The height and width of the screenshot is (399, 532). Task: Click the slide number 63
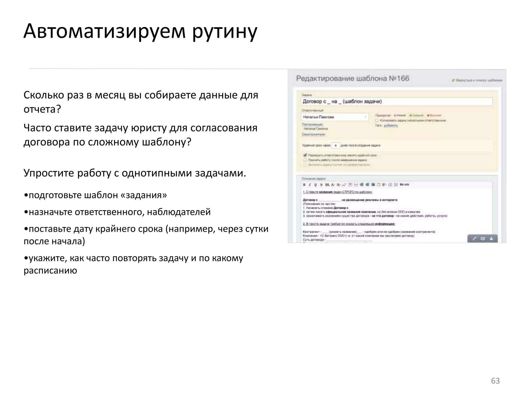pyautogui.click(x=495, y=381)
